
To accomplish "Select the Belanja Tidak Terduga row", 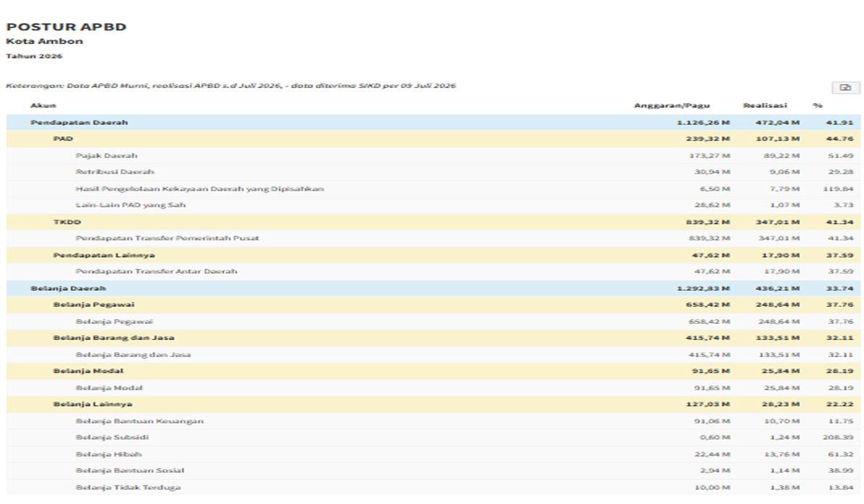I will [433, 487].
